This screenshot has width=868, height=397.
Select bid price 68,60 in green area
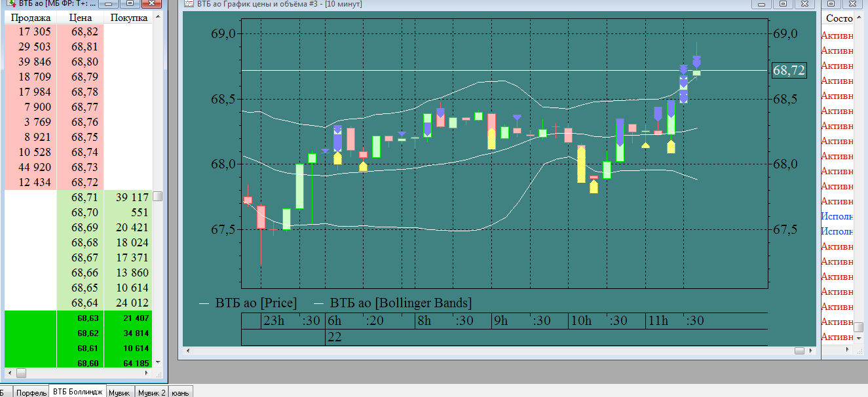(x=81, y=362)
